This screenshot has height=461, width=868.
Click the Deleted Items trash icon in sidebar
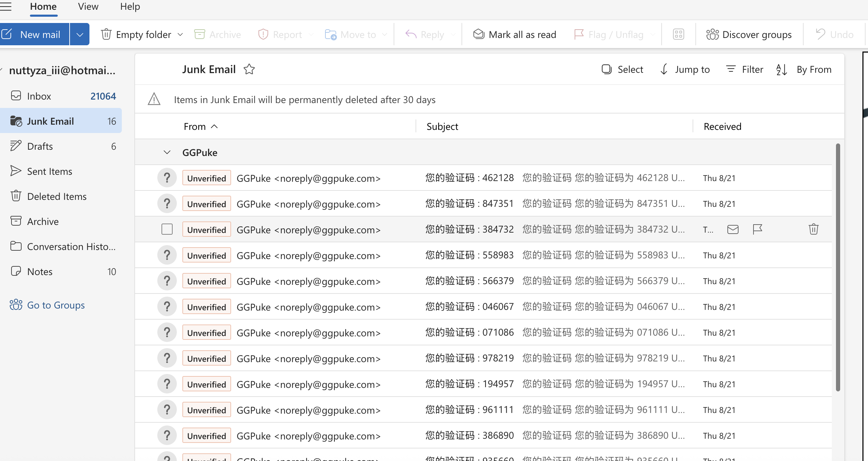(16, 196)
